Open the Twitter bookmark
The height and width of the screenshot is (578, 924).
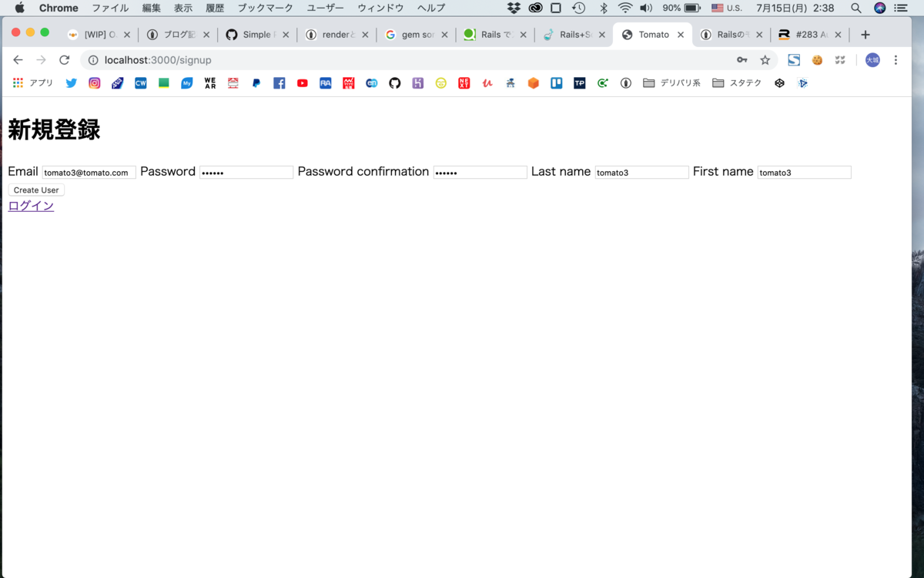point(71,82)
